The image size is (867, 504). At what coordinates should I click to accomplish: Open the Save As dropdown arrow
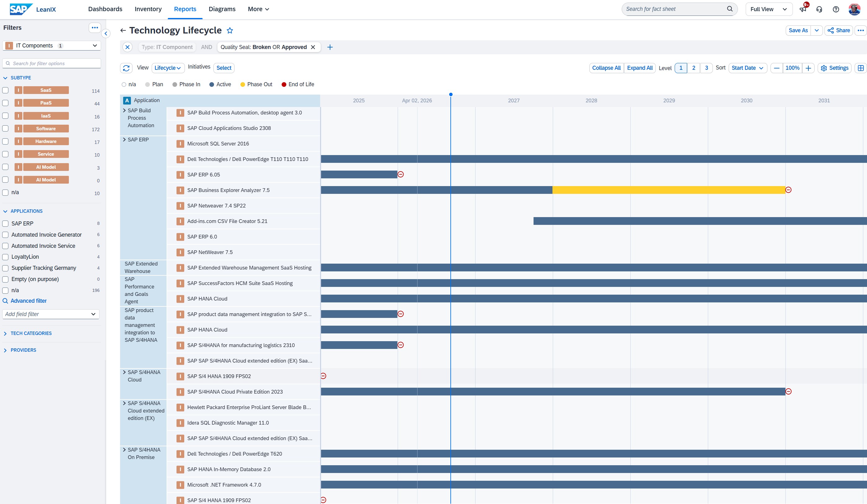[817, 30]
